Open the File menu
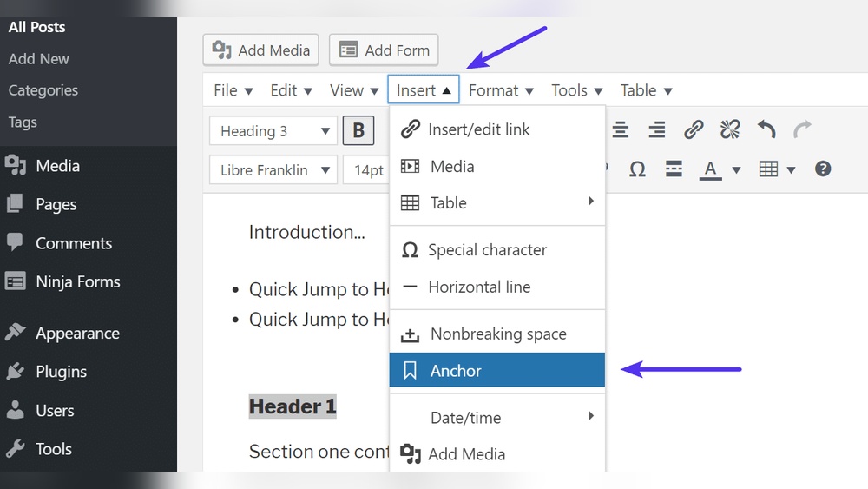Image resolution: width=868 pixels, height=489 pixels. [233, 90]
